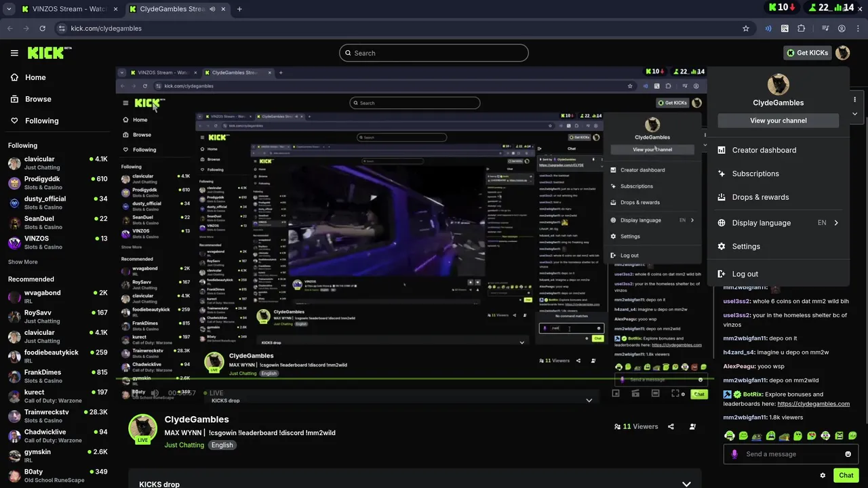This screenshot has width=868, height=488.
Task: Open Settings in account menu
Action: point(778,247)
